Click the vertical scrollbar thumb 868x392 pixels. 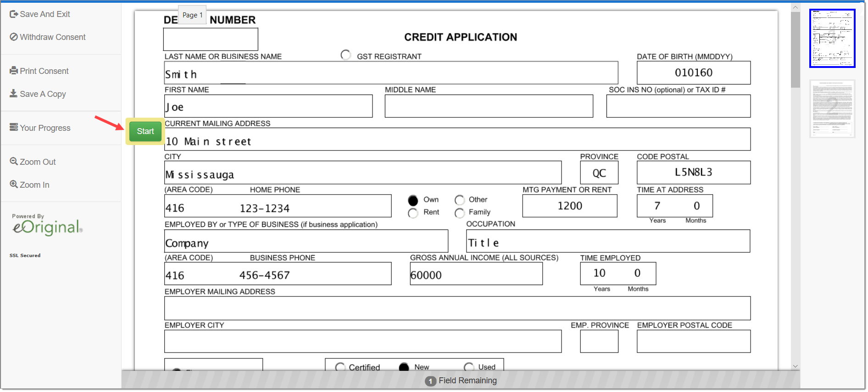[796, 50]
